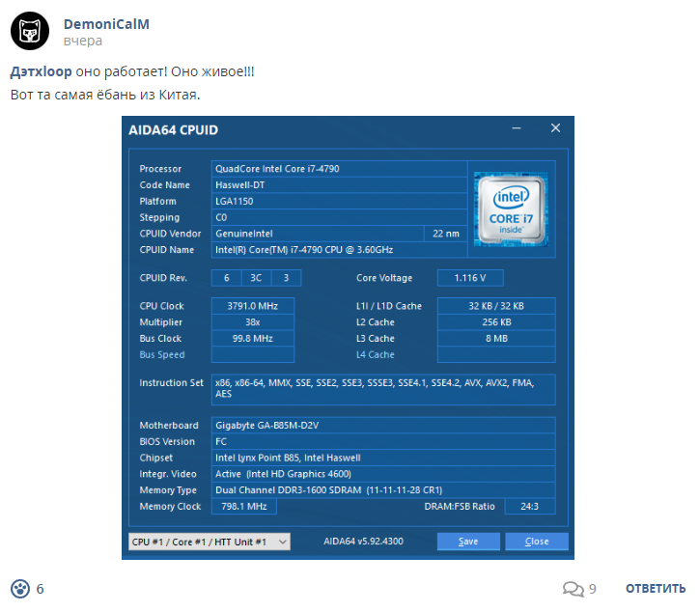The width and height of the screenshot is (700, 612).
Task: Click the Save button in AIDA64
Action: [x=468, y=542]
